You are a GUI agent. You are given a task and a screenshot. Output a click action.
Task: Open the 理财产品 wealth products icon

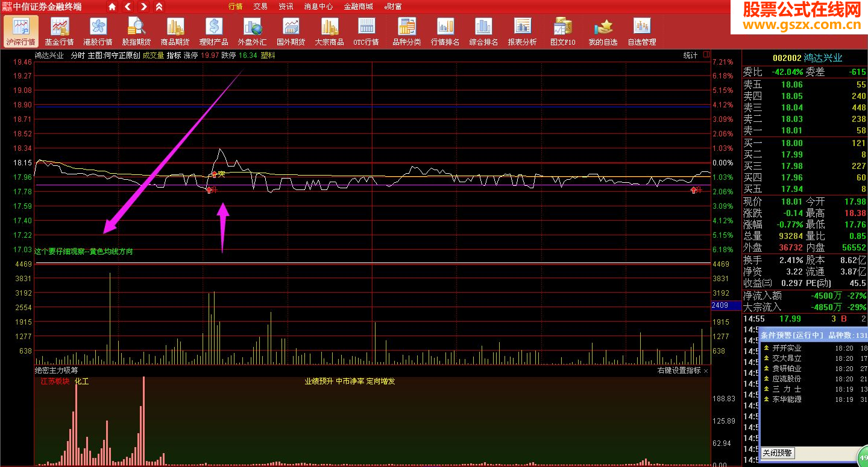[214, 31]
